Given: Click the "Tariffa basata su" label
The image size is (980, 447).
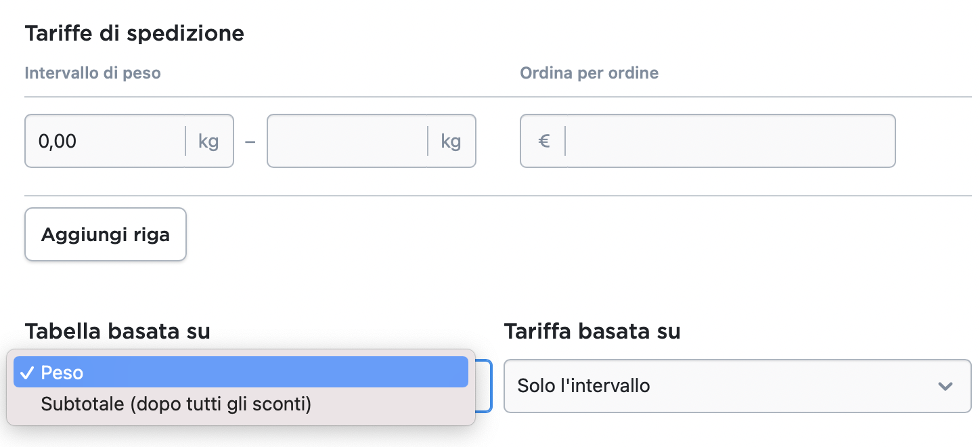Looking at the screenshot, I should (x=592, y=331).
